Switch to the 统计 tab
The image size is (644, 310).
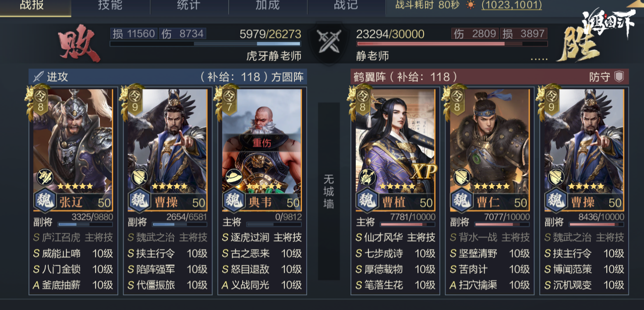click(189, 6)
